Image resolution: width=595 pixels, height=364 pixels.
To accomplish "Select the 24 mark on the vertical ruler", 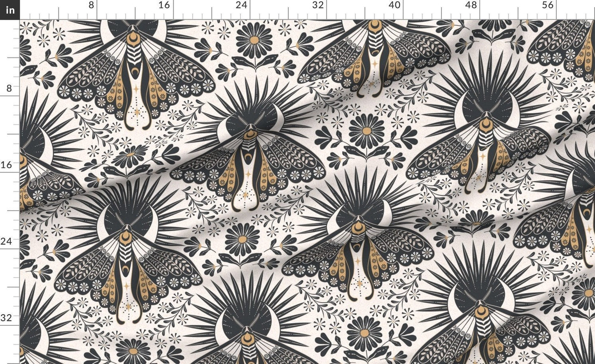I will click(6, 241).
